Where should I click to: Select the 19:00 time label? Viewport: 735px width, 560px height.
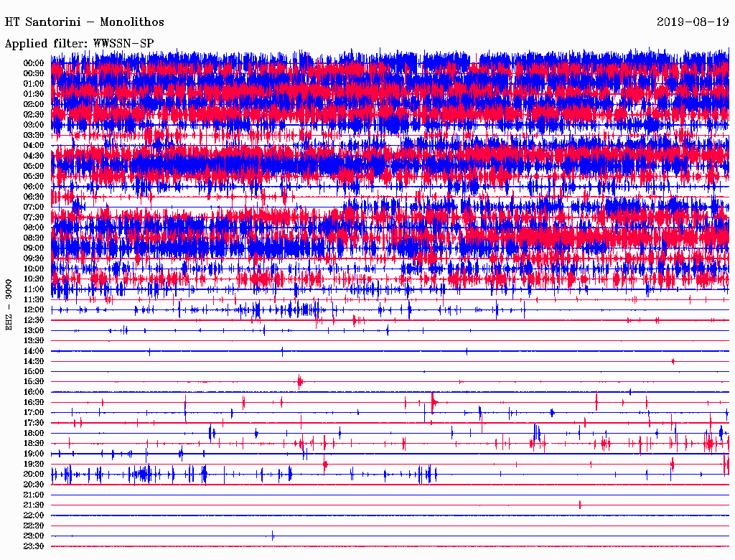(x=34, y=454)
